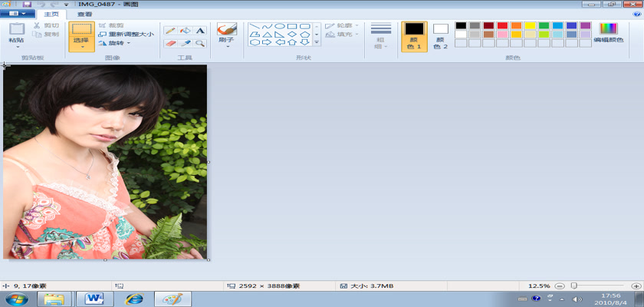The height and width of the screenshot is (307, 644).
Task: Select the Eraser tool
Action: (x=170, y=44)
